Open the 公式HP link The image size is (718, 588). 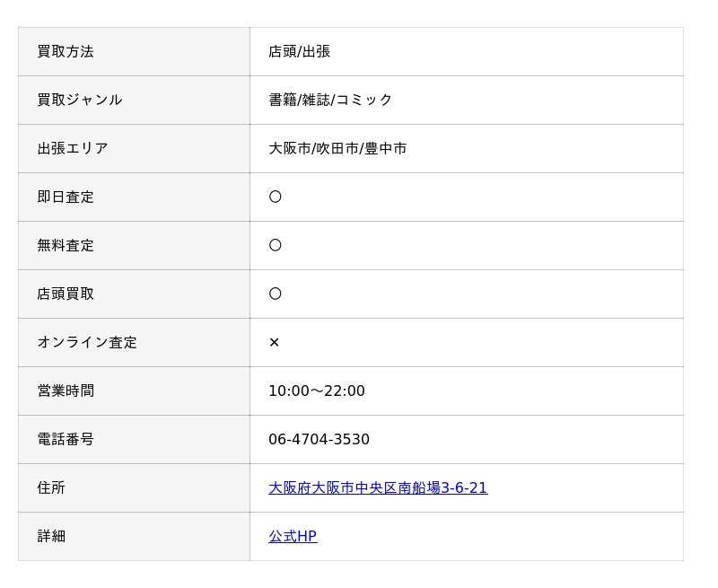click(293, 536)
